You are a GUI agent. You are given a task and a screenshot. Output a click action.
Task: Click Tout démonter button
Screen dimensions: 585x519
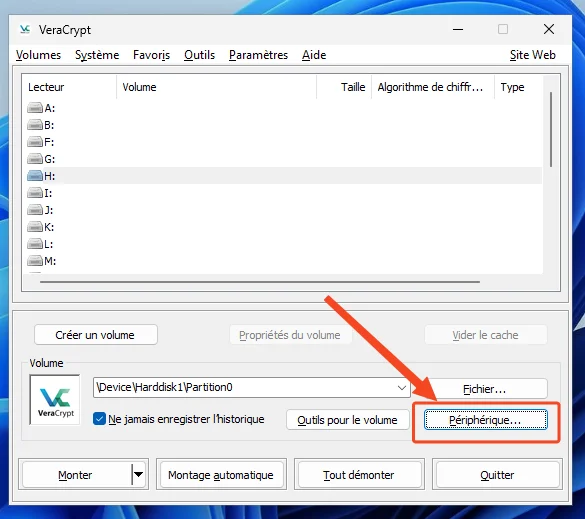359,475
